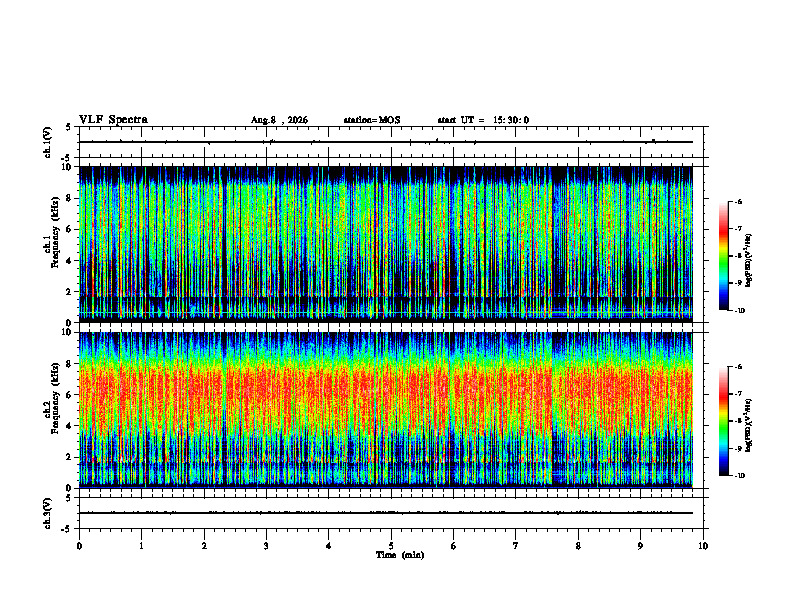Click the ch.2 colorbar log(PSD) unit label

click(749, 425)
